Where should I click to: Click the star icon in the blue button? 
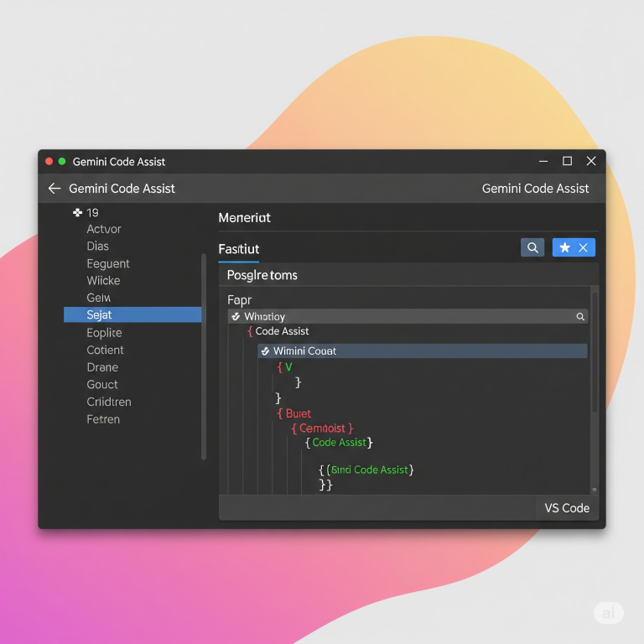[564, 247]
